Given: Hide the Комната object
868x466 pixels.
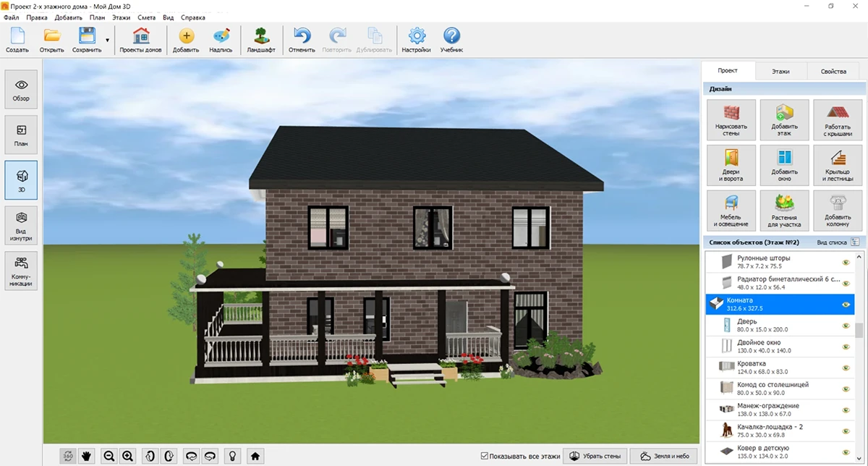Looking at the screenshot, I should pos(845,304).
